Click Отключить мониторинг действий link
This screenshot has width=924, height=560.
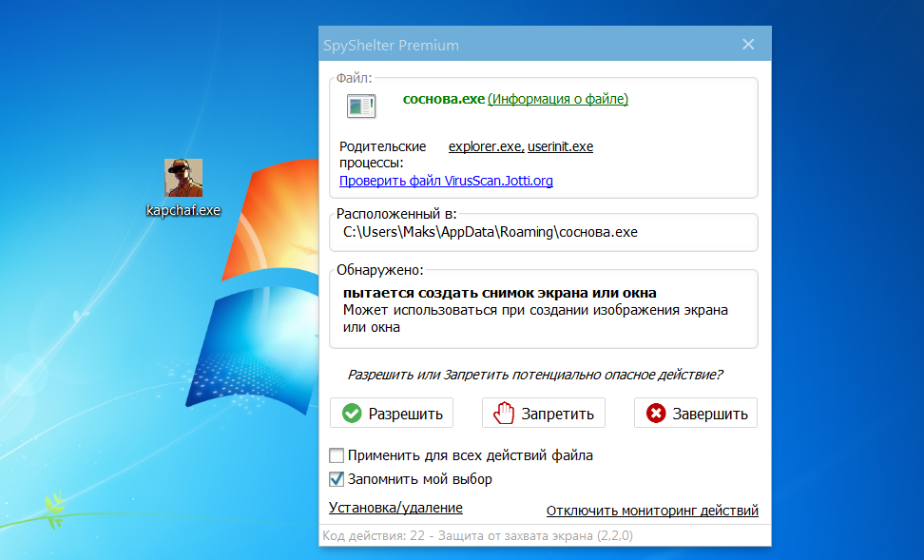tap(652, 511)
